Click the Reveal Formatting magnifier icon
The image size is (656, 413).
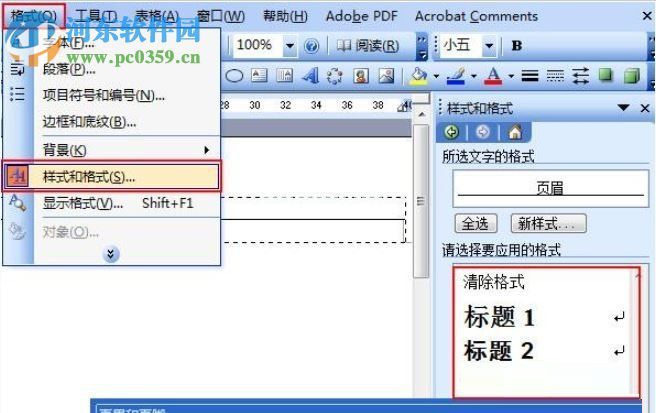(18, 203)
